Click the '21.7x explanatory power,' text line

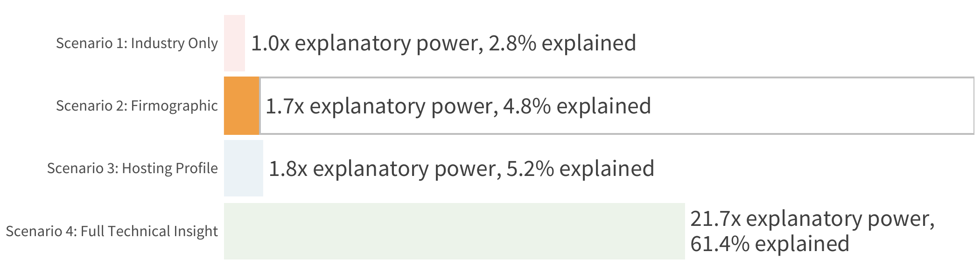[x=812, y=219]
